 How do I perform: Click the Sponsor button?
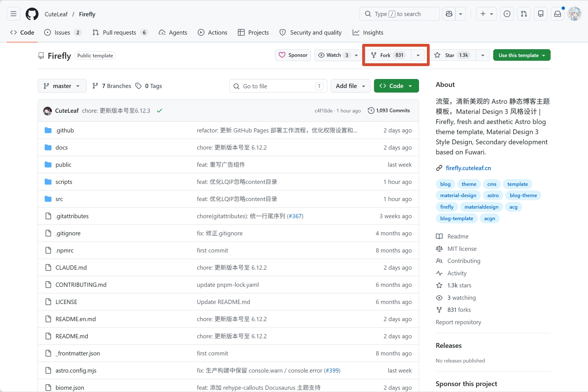click(293, 55)
